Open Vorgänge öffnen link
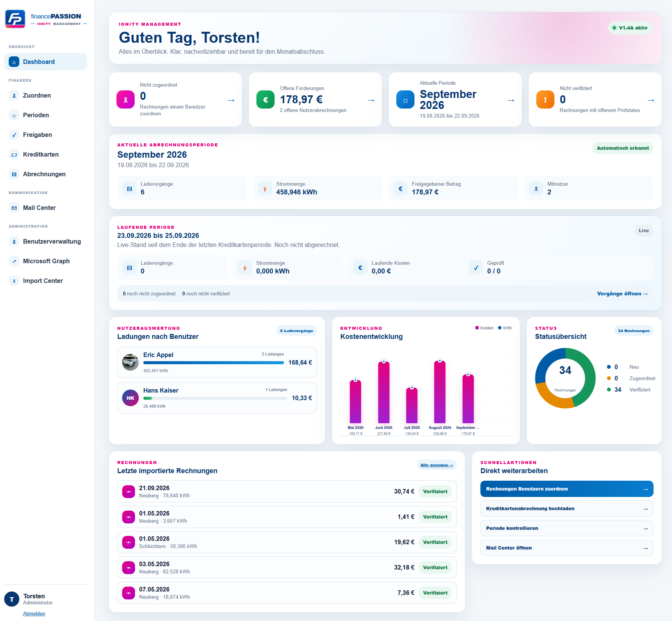672x621 pixels. point(622,293)
